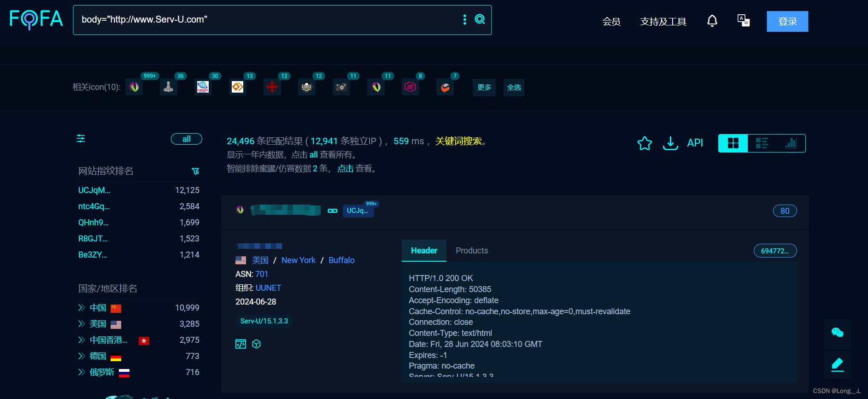
Task: Click the ASN 701 link
Action: (x=262, y=274)
